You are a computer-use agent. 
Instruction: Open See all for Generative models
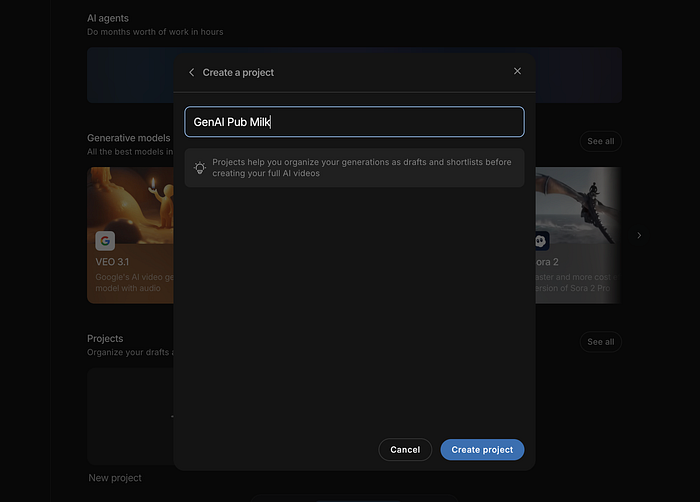[600, 141]
